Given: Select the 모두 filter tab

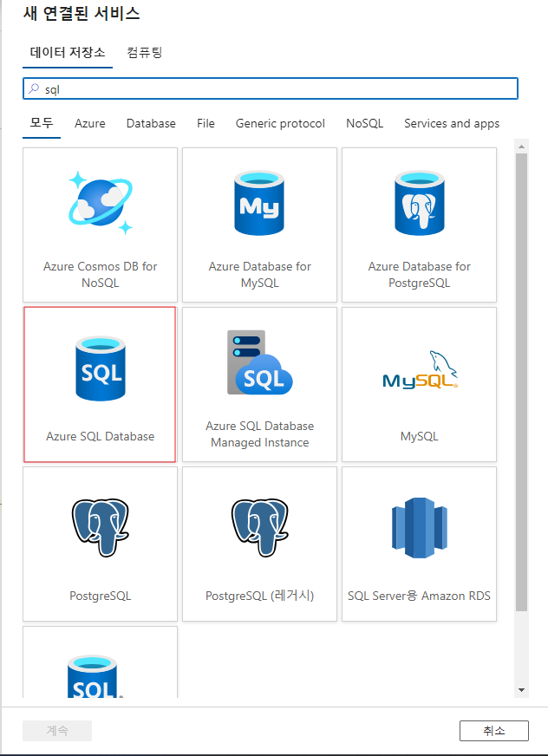Looking at the screenshot, I should click(42, 123).
